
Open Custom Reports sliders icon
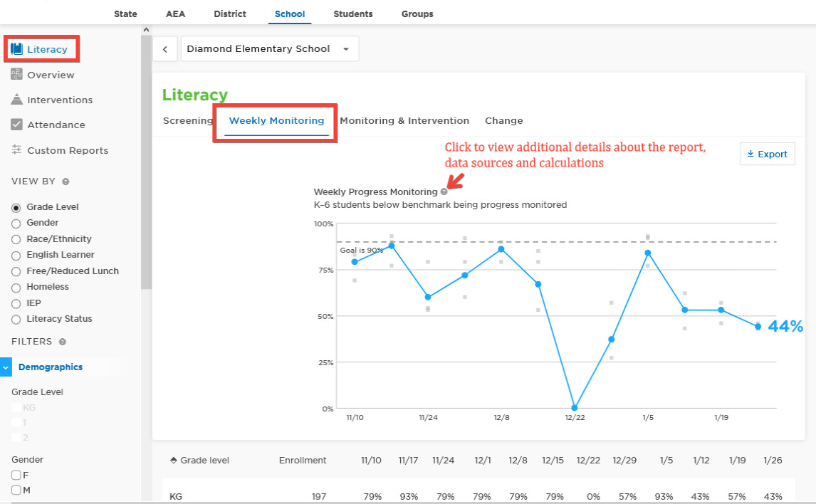(x=16, y=149)
